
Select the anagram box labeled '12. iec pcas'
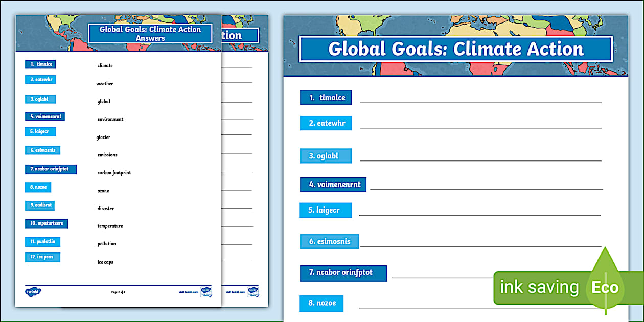click(x=43, y=257)
